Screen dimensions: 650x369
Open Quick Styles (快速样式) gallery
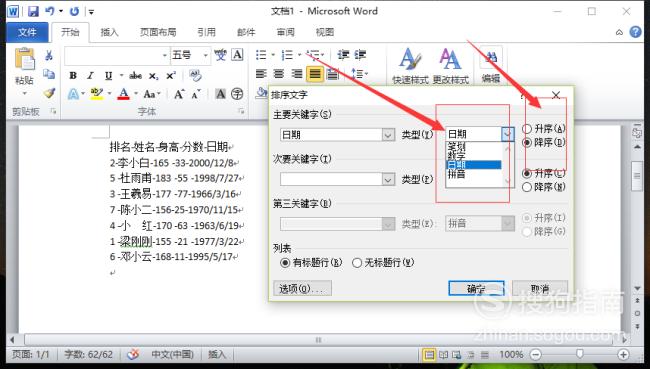(410, 66)
